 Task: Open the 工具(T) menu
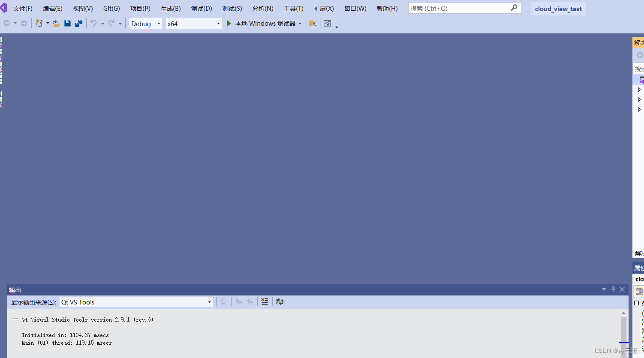point(294,9)
